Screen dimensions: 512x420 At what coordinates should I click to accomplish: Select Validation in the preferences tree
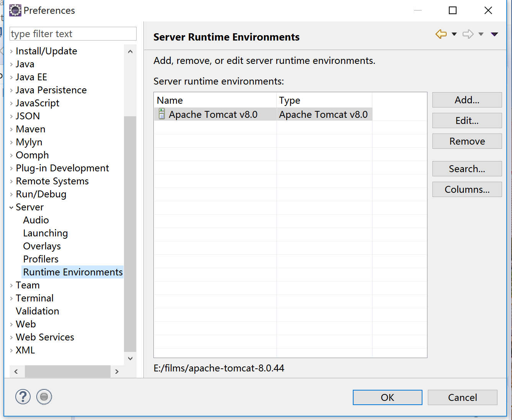[x=38, y=311]
